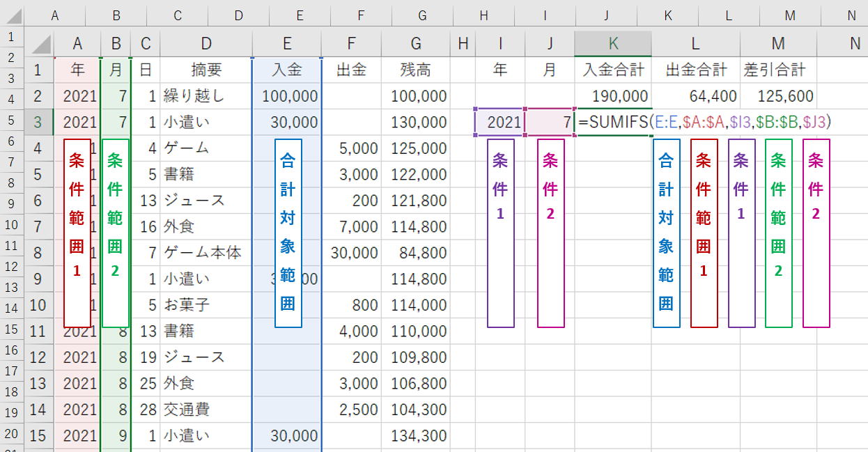Viewport: 868px width, 452px height.
Task: Click the cell containing the SUMIFS formula
Action: [612, 121]
